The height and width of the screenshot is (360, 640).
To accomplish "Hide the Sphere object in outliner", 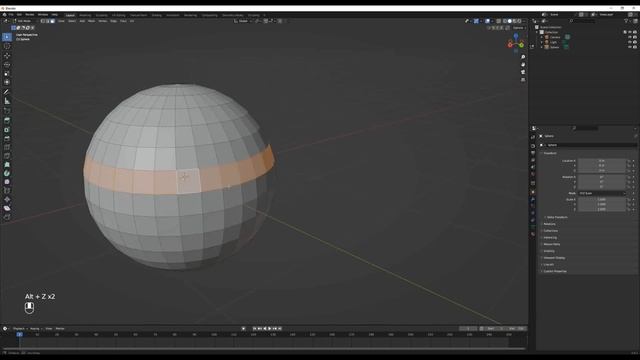I will [x=630, y=47].
